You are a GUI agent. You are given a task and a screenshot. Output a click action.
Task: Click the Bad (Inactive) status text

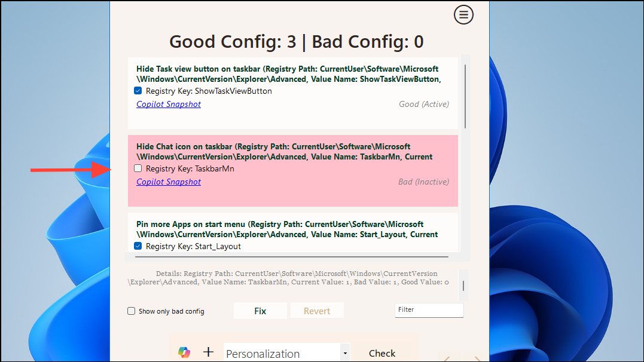[x=423, y=182]
